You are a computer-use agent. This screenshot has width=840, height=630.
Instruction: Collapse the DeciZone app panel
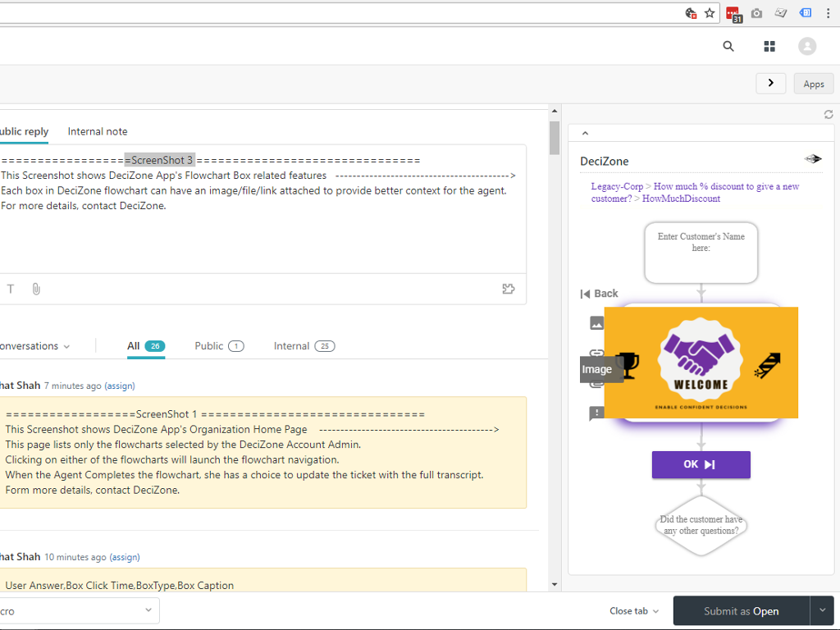point(585,133)
